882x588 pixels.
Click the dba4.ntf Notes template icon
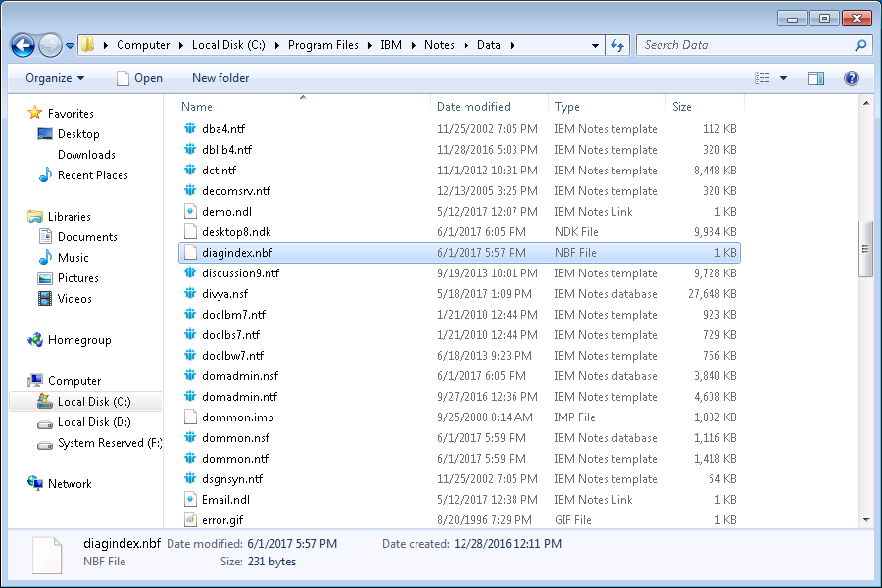tap(190, 128)
